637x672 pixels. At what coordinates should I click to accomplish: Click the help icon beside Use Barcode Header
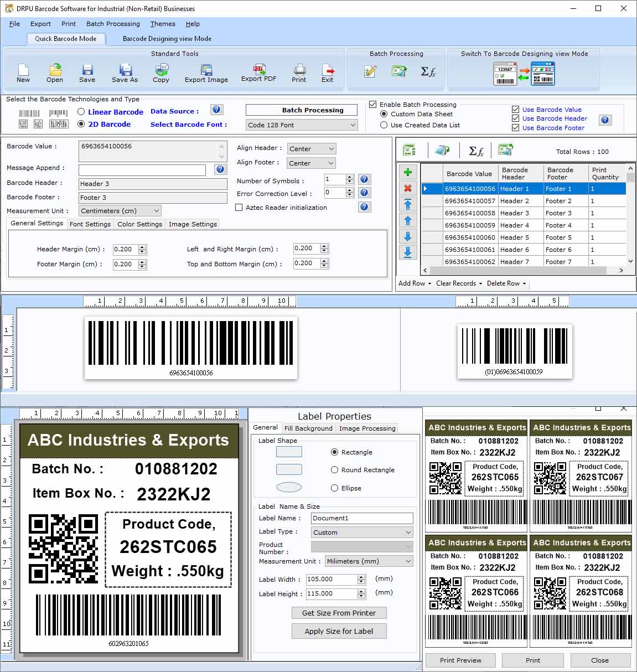[x=605, y=120]
